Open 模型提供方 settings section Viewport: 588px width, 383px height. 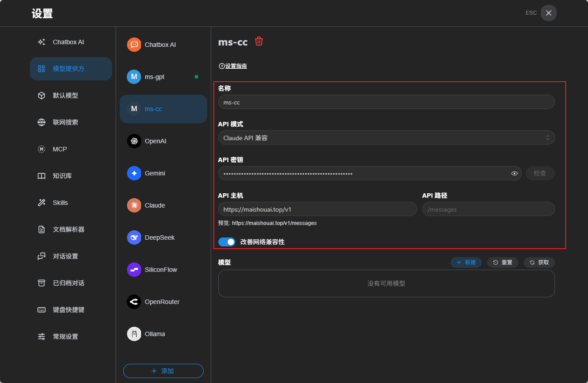[71, 69]
